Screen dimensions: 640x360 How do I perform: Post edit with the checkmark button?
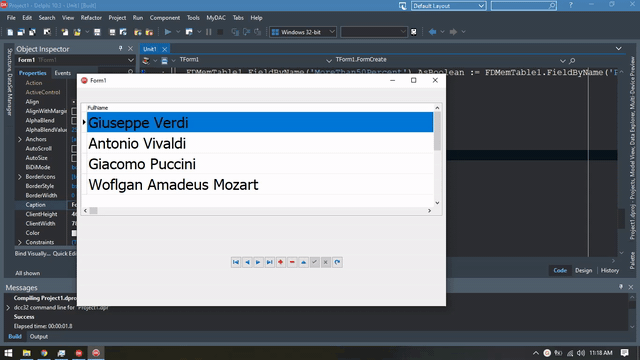(314, 262)
